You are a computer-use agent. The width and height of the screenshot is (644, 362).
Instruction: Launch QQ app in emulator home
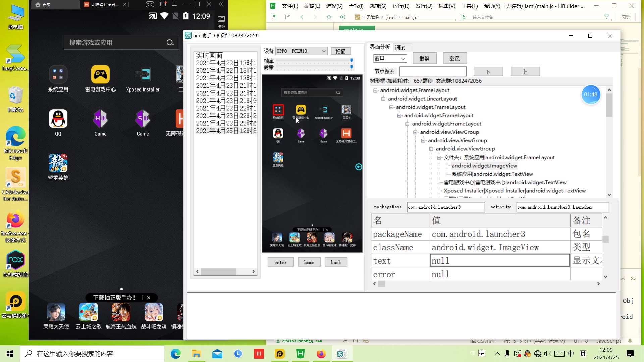pyautogui.click(x=58, y=119)
